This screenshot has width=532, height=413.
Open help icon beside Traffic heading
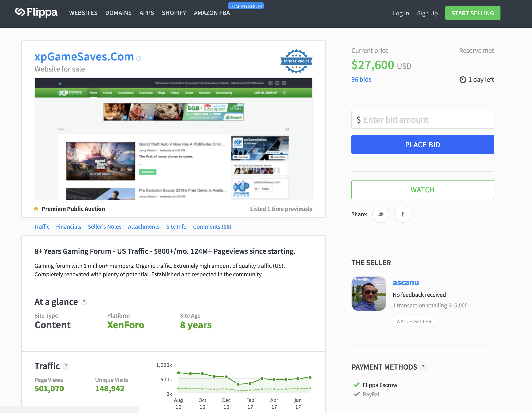click(x=66, y=366)
